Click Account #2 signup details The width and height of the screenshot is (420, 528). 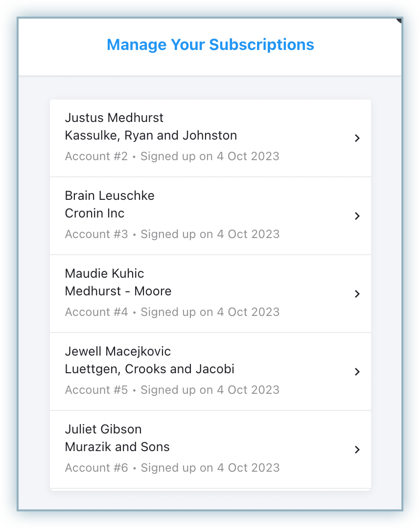pos(172,156)
